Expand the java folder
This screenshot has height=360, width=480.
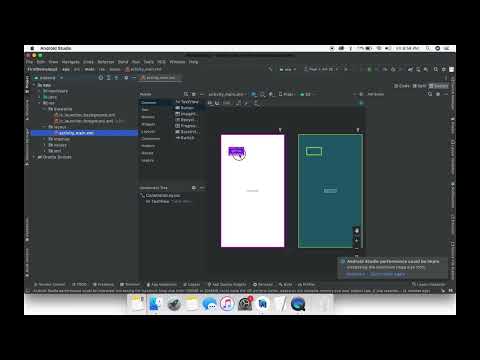40,97
